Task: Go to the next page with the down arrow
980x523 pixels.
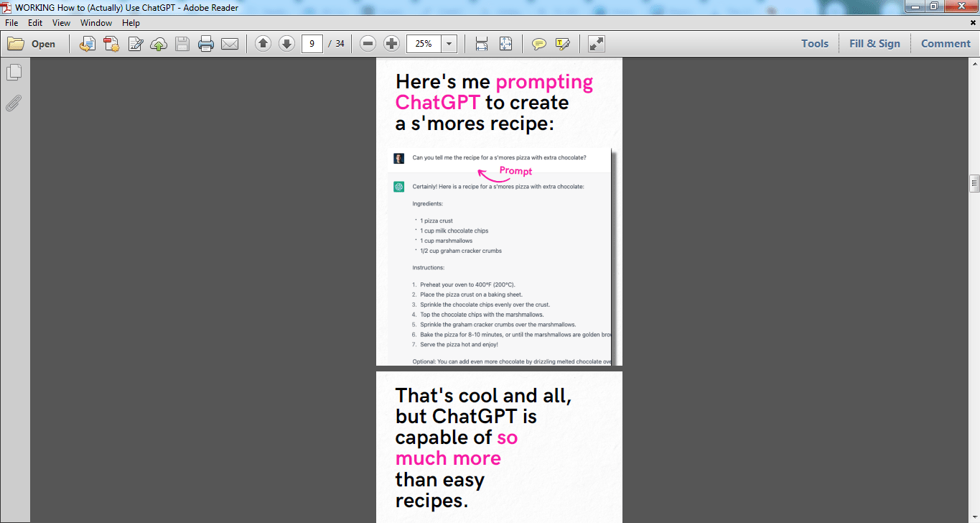Action: point(286,44)
